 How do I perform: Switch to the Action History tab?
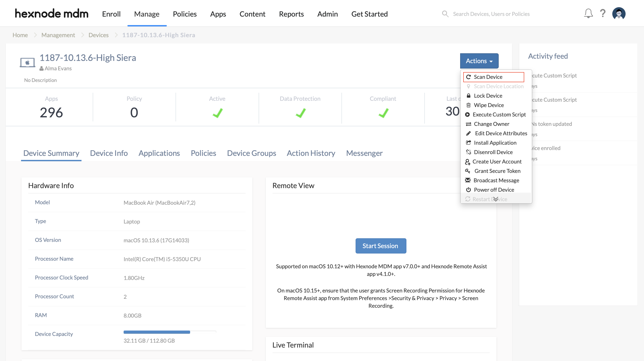pos(311,153)
